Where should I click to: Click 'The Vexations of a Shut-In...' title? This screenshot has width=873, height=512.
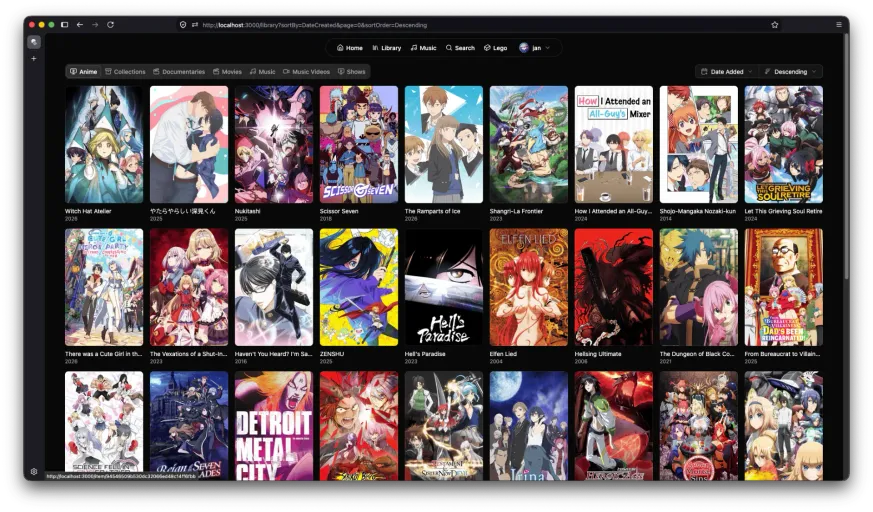(189, 354)
